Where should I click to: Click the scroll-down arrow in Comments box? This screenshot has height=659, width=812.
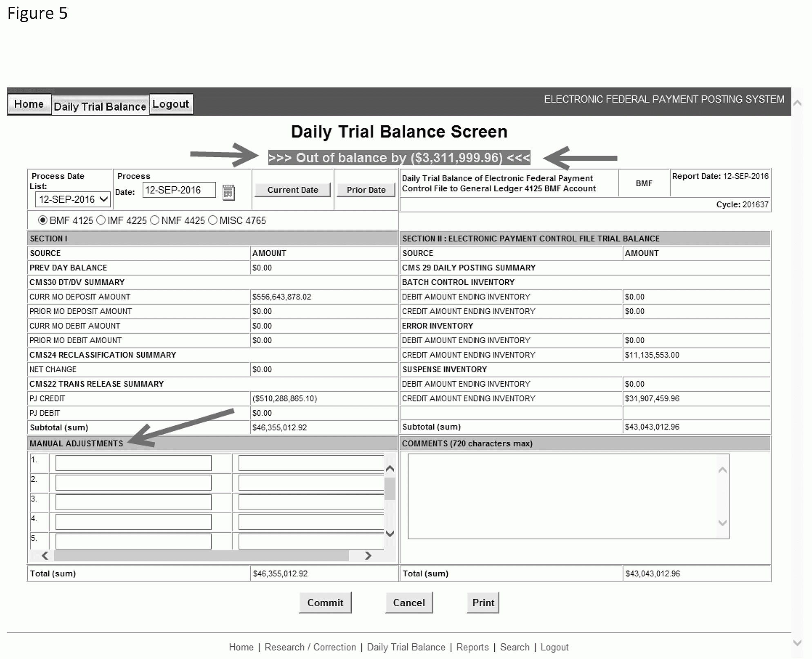[722, 522]
